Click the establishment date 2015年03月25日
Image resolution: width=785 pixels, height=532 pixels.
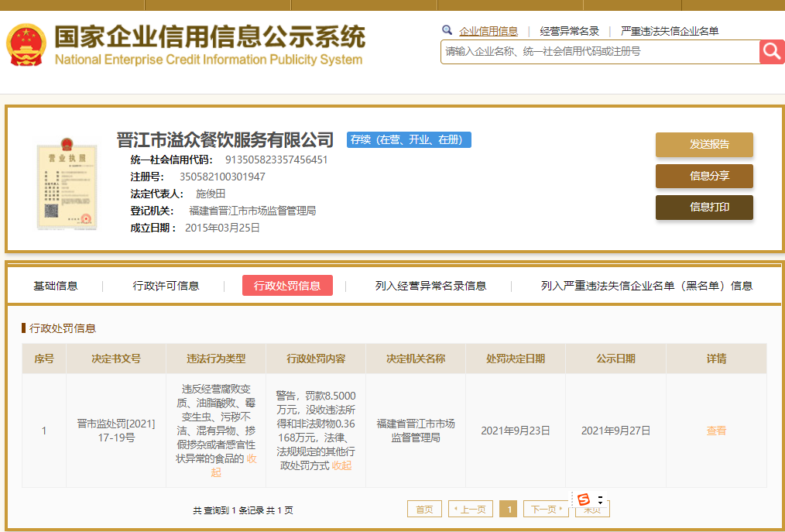point(222,228)
